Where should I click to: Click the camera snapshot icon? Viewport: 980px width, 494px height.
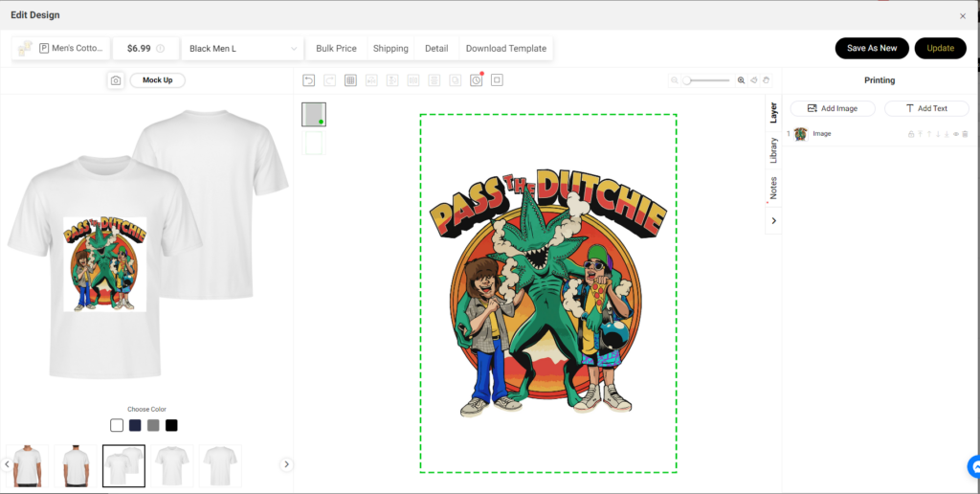pyautogui.click(x=116, y=80)
